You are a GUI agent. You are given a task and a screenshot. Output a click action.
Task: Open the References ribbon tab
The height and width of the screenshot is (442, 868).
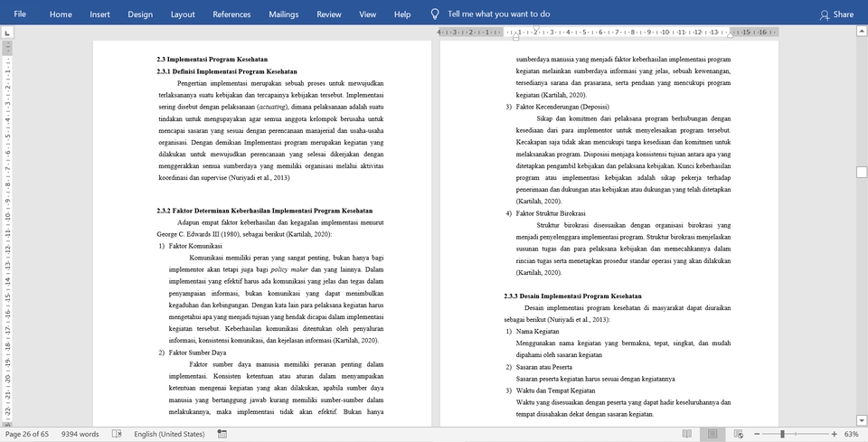pyautogui.click(x=231, y=14)
